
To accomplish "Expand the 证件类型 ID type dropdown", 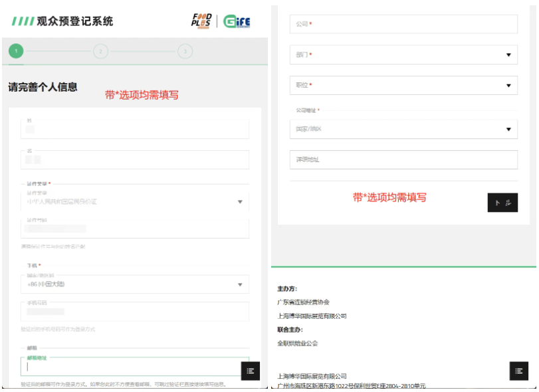I will pyautogui.click(x=135, y=201).
